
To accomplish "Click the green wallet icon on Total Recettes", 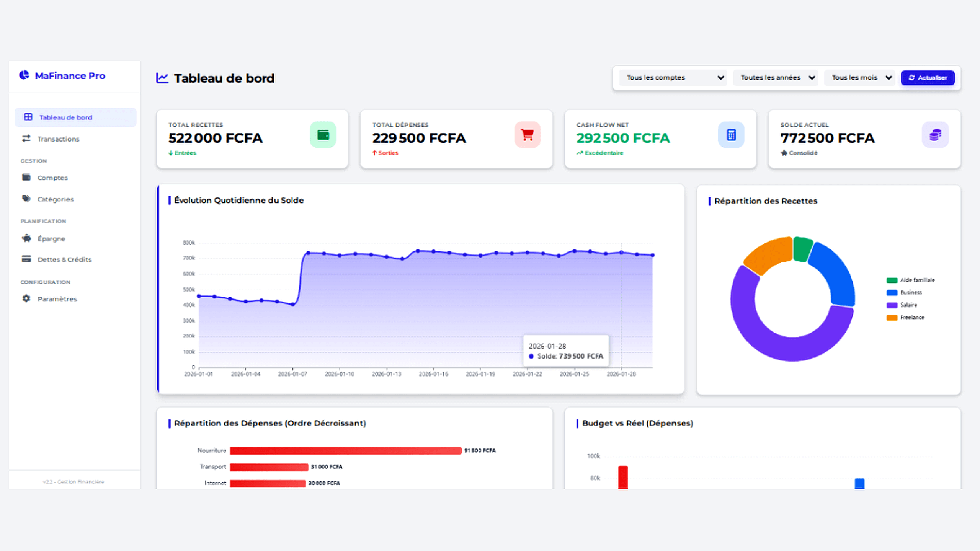I will point(323,135).
